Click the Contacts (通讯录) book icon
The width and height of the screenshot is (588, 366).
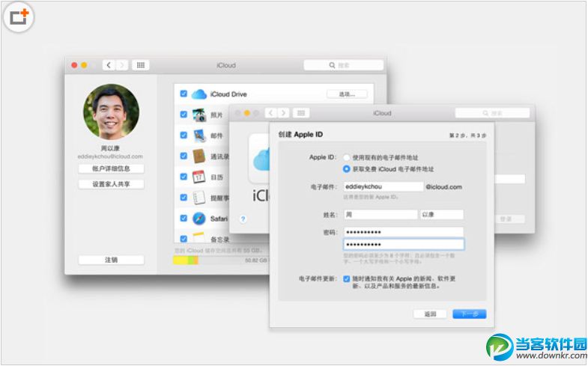(x=199, y=156)
